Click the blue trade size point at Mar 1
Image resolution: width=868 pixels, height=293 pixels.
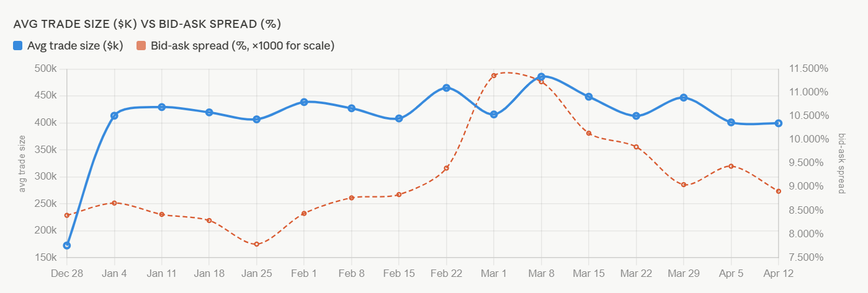494,115
